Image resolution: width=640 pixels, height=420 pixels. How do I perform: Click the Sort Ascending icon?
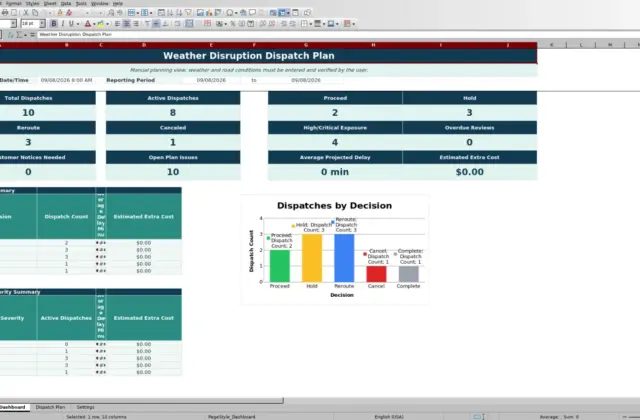pyautogui.click(x=170, y=13)
